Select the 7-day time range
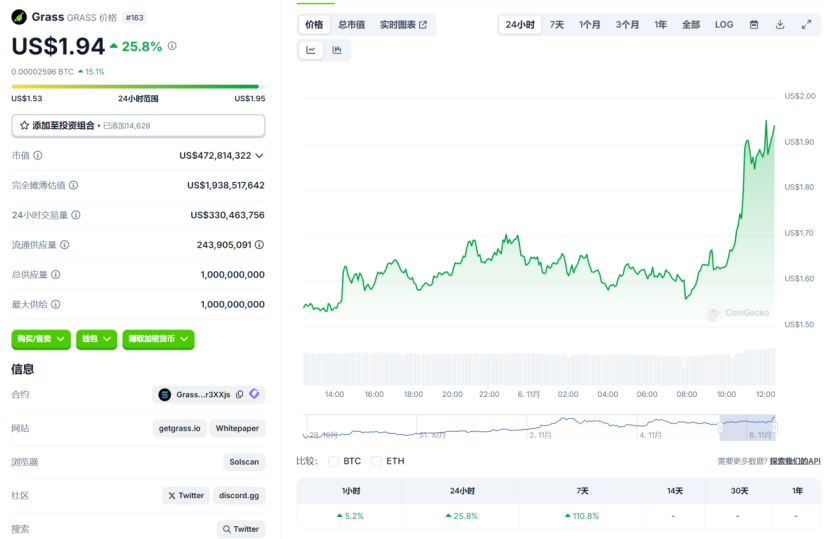Screen dimensions: 830x539 click(x=556, y=24)
